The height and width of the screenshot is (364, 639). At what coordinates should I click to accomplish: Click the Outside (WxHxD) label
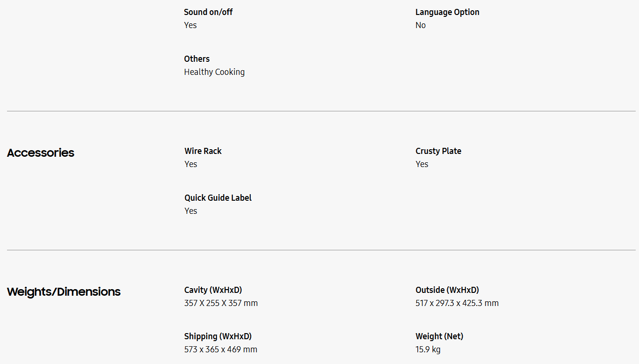(x=447, y=290)
